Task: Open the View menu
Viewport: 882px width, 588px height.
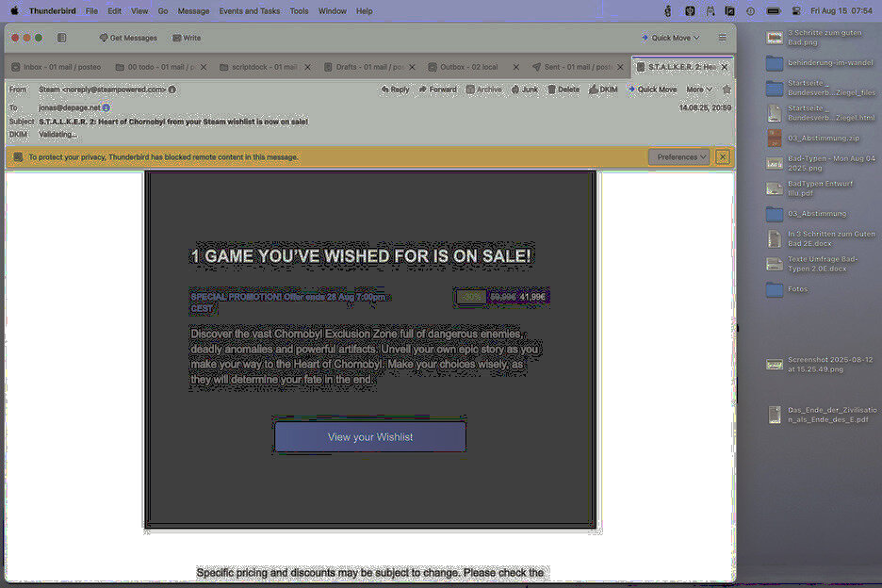Action: tap(139, 10)
